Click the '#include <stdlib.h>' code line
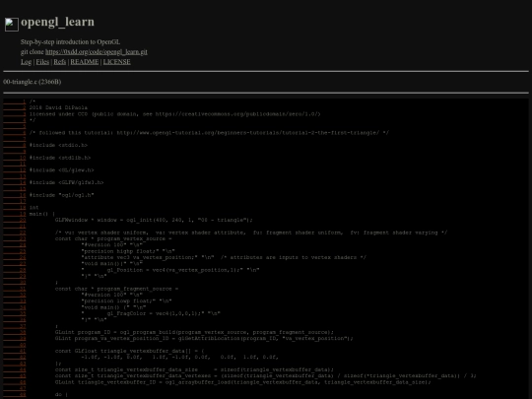The image size is (532, 399). (60, 158)
